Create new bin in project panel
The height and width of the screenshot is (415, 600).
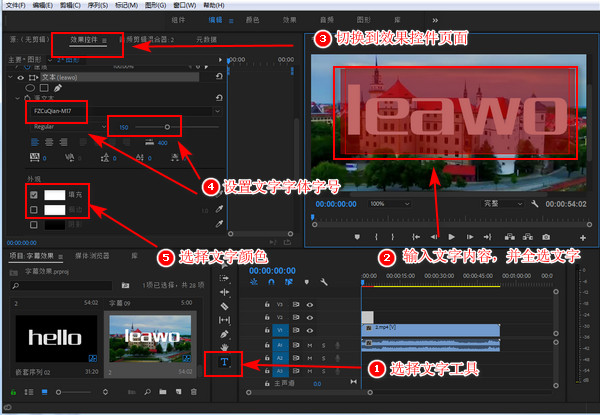[163, 392]
